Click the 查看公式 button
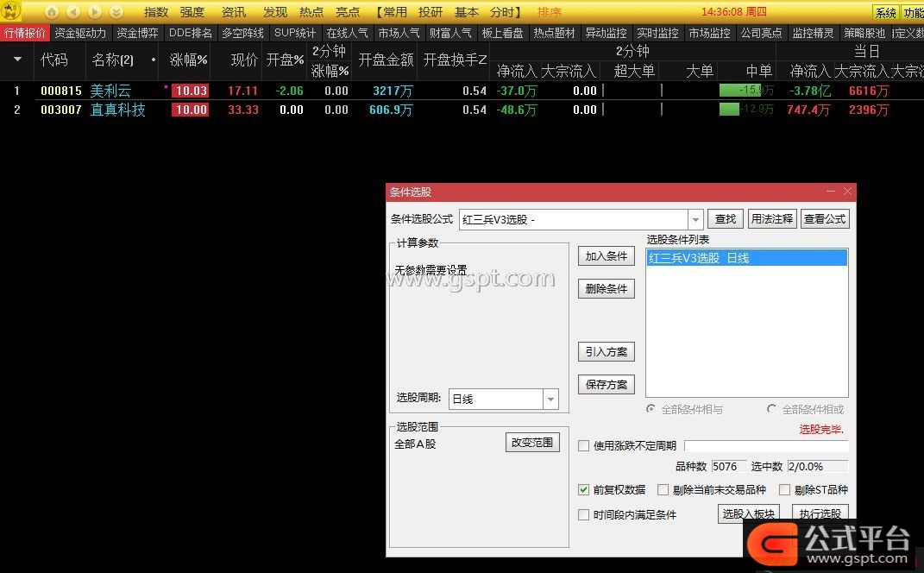 coord(825,219)
